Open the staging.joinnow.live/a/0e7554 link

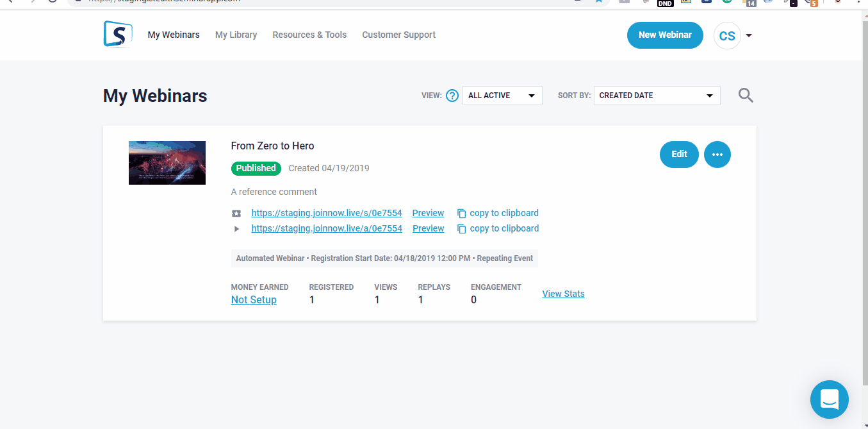(x=327, y=228)
